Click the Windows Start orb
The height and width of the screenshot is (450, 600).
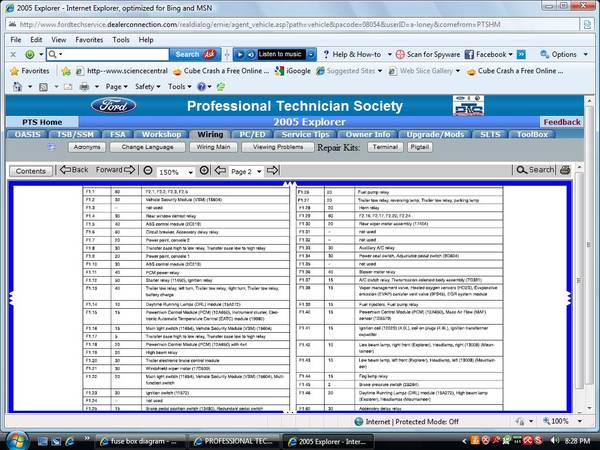[x=17, y=440]
